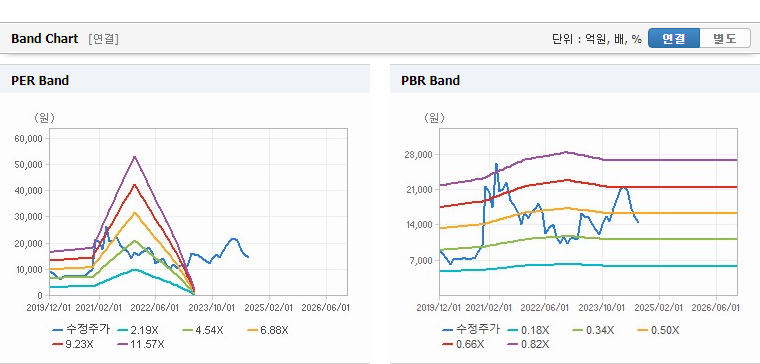Click the 단위 : 억원, 배, % text
This screenshot has width=760, height=364.
[x=597, y=39]
